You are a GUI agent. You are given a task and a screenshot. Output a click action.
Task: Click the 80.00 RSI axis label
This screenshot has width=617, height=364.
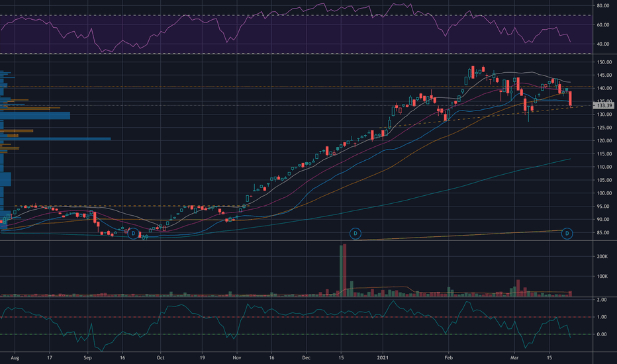pos(603,6)
